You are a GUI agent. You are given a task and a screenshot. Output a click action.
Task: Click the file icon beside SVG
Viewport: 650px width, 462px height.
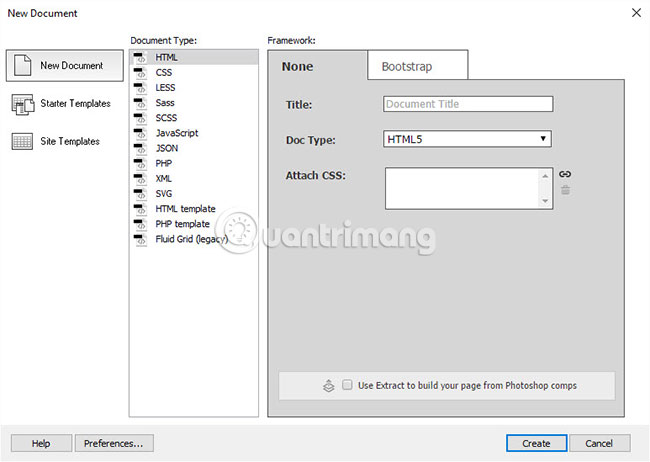(x=140, y=194)
